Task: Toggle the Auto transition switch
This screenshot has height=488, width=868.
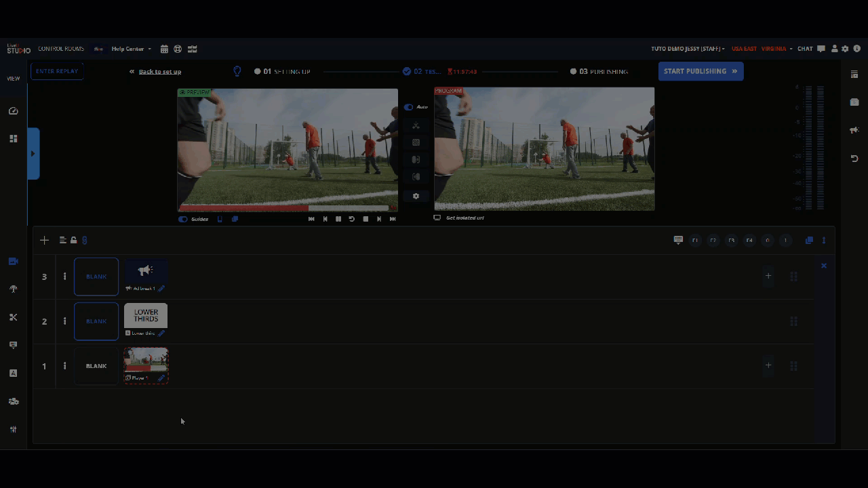Action: point(408,107)
